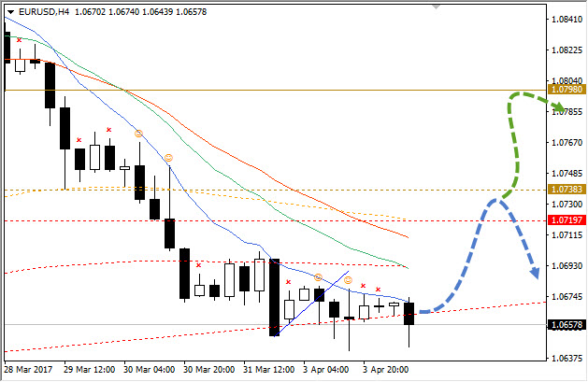Click the 29 Mar 12:00 time axis label
This screenshot has height=382, width=588.
pyautogui.click(x=89, y=370)
